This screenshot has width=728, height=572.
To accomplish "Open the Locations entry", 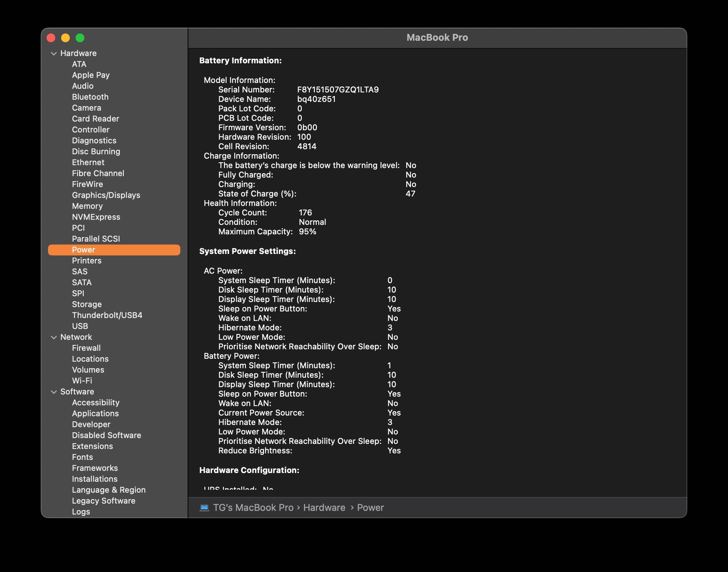I will pos(90,359).
